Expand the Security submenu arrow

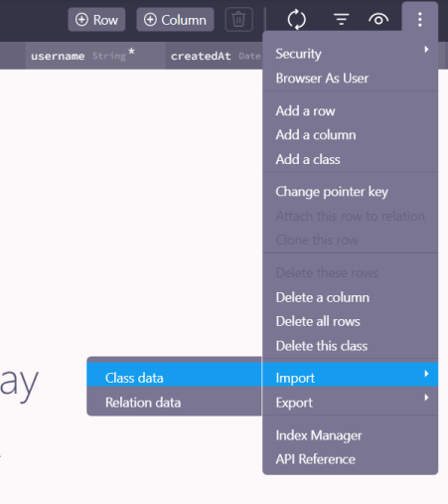point(426,50)
